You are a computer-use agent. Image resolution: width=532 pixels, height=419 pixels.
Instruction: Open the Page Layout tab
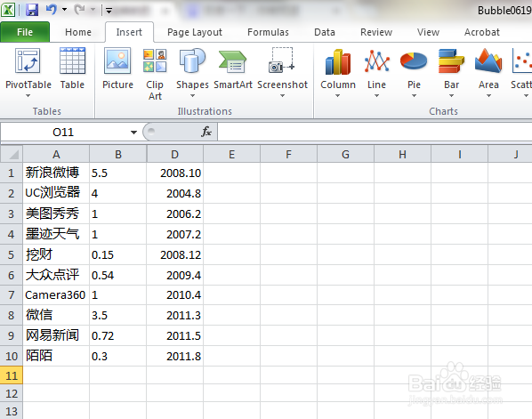pos(195,32)
